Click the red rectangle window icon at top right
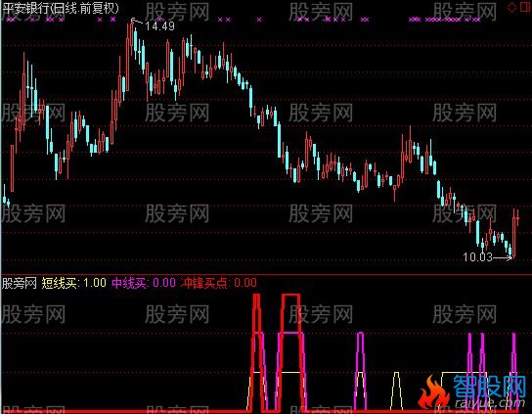The width and height of the screenshot is (532, 414). [x=526, y=7]
